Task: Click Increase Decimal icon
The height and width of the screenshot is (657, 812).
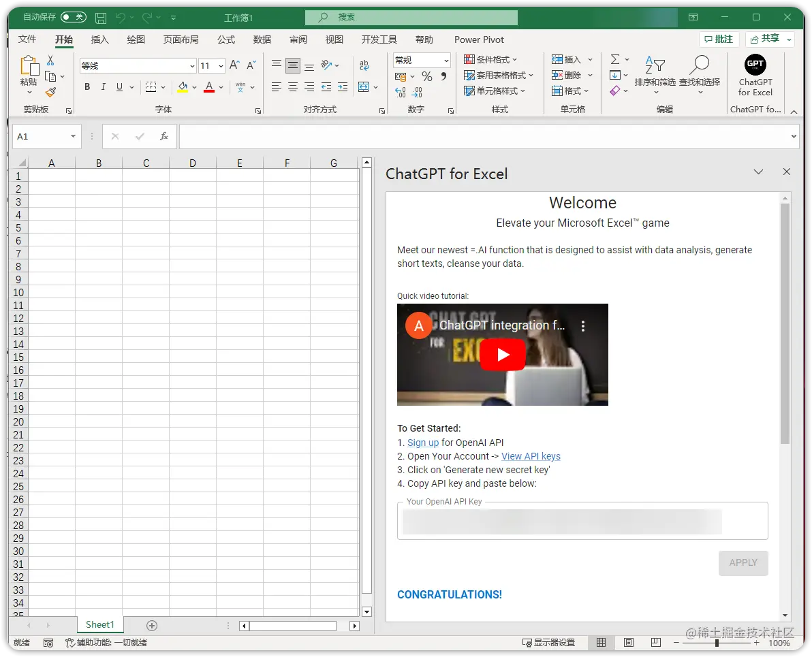Action: [x=401, y=92]
